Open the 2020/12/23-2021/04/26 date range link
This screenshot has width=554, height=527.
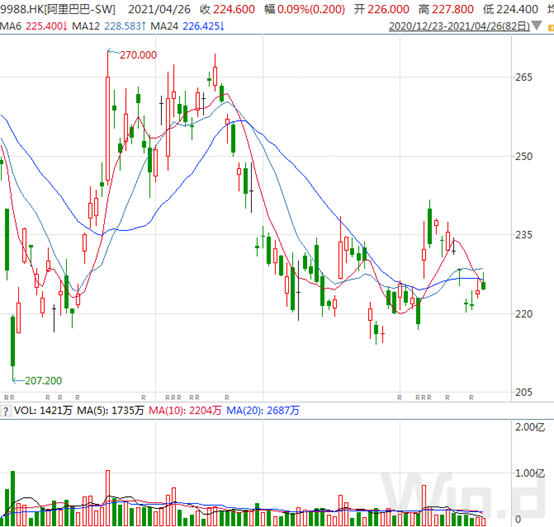pyautogui.click(x=459, y=26)
